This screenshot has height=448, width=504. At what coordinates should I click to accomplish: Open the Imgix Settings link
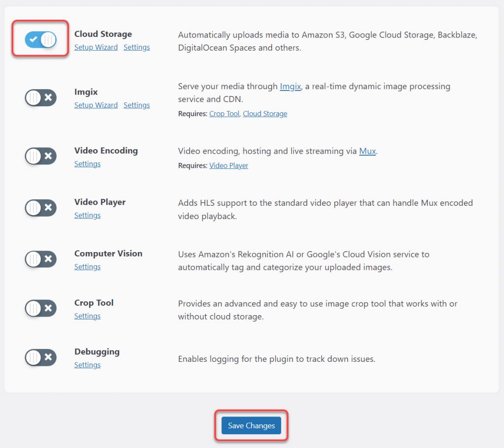tap(137, 105)
